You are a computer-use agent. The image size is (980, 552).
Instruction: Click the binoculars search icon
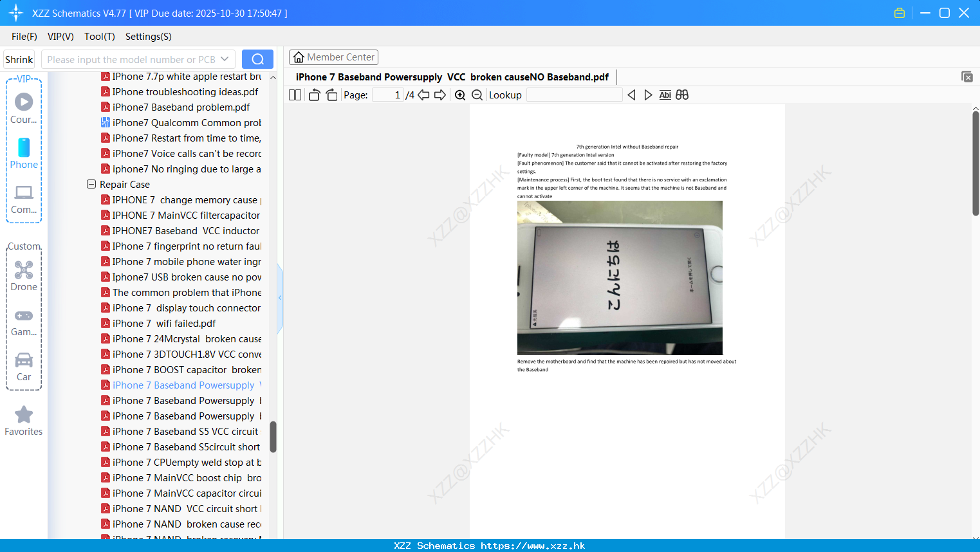coord(682,95)
